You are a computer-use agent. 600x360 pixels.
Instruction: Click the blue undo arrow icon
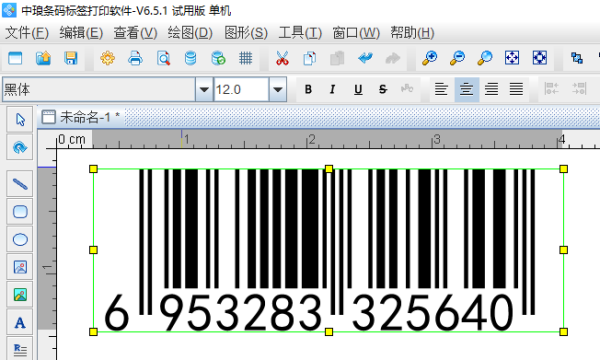pos(365,58)
